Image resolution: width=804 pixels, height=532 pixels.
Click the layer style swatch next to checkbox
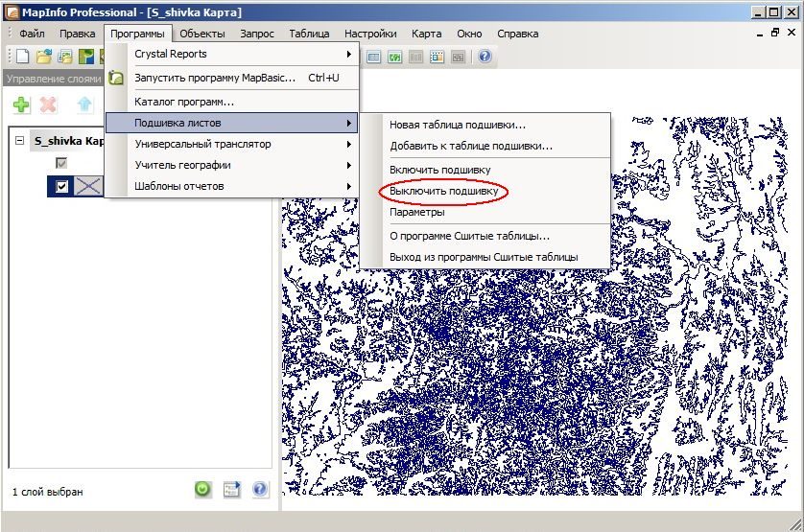88,186
